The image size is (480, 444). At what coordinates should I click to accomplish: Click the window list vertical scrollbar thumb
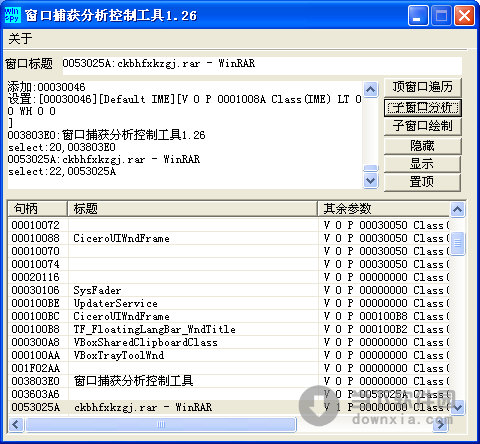[x=457, y=243]
